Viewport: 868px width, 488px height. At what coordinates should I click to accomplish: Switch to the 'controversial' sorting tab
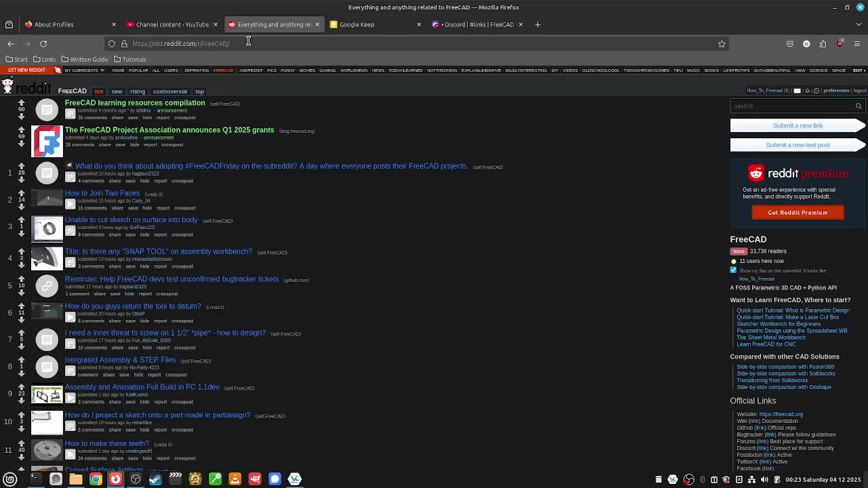pos(170,91)
